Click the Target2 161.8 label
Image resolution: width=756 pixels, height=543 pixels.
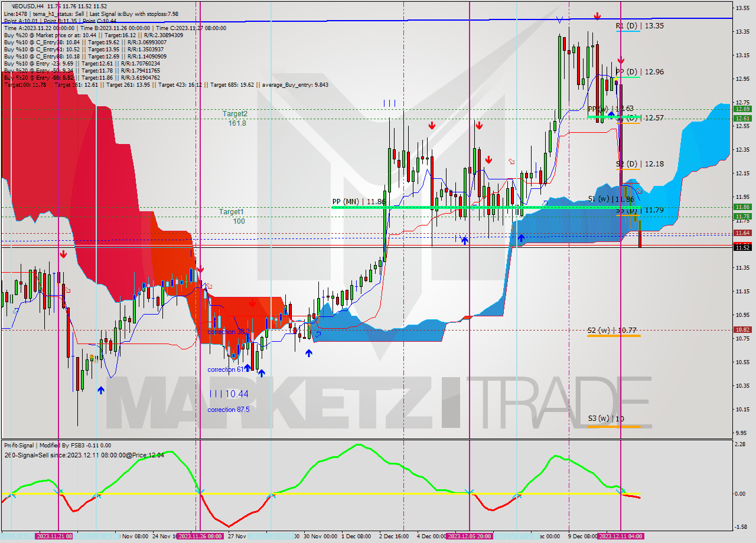(x=235, y=118)
